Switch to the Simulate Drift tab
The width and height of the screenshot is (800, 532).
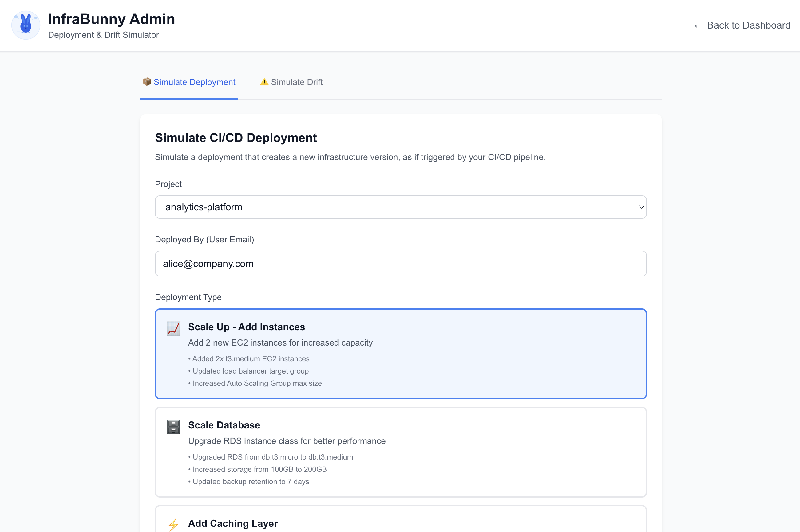(291, 82)
